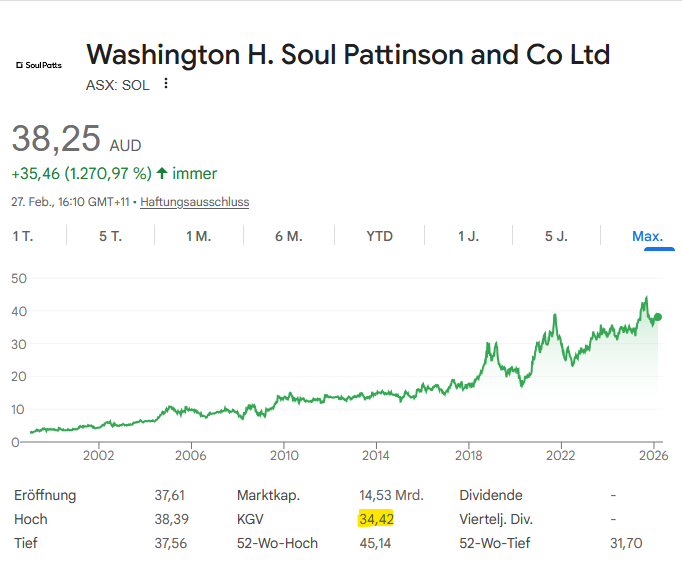The image size is (682, 570).
Task: Click the company name heading
Action: (x=348, y=54)
